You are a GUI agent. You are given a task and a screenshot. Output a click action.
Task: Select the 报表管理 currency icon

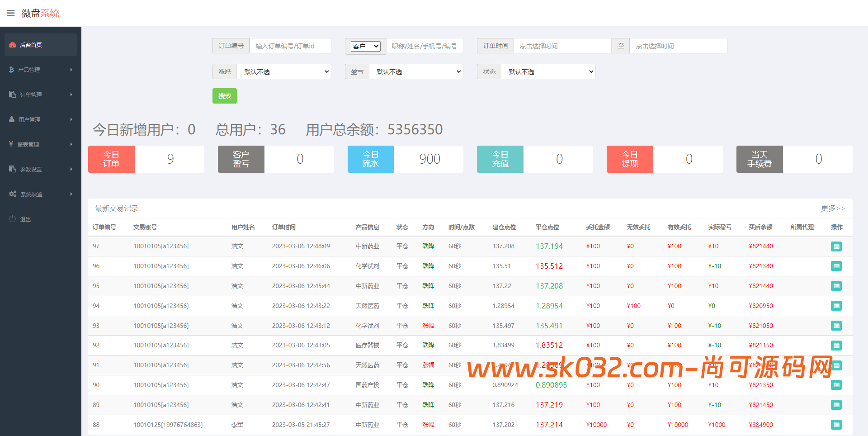point(11,144)
